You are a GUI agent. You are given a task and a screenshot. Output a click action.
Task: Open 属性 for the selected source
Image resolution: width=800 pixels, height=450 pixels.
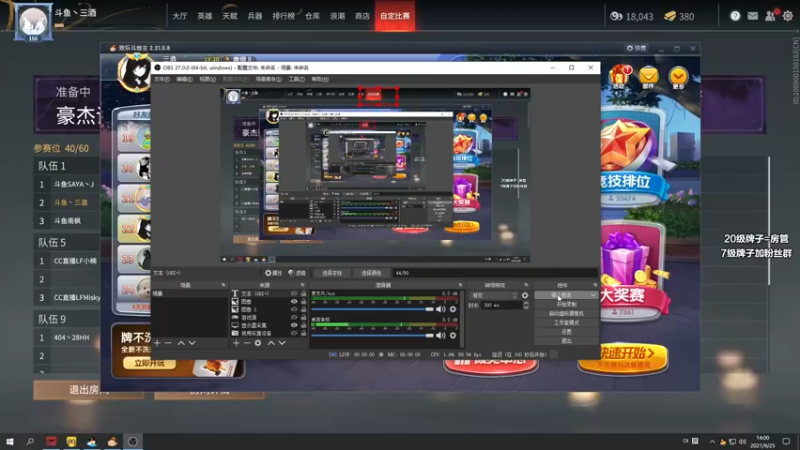pos(273,273)
